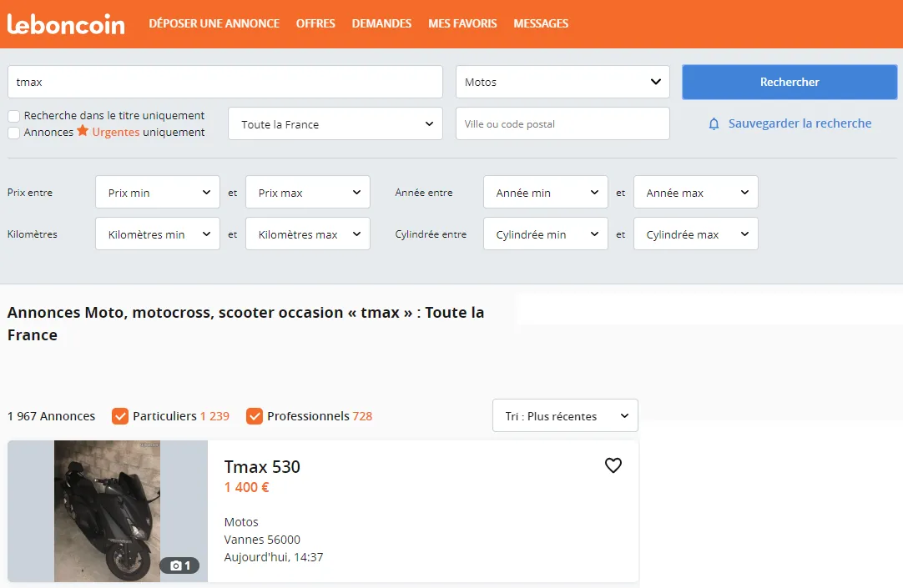
Task: Click the photo count camera badge
Action: click(x=179, y=565)
